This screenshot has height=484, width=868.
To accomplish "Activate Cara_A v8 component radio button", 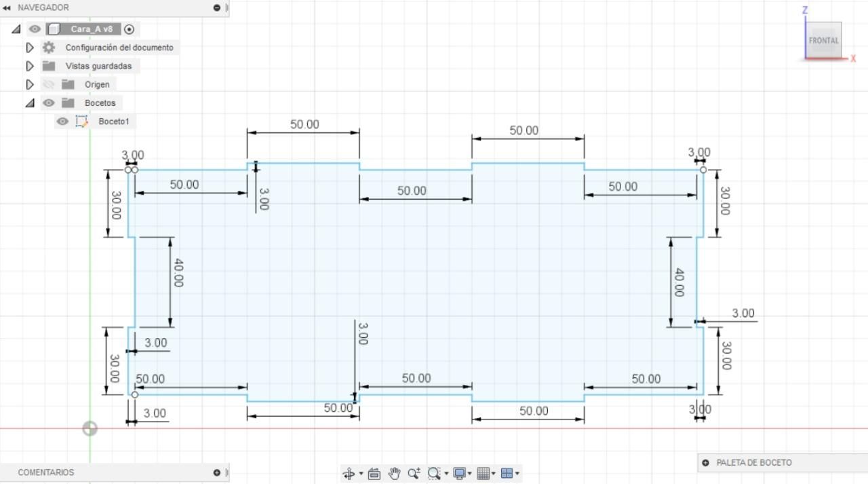I will click(x=130, y=29).
